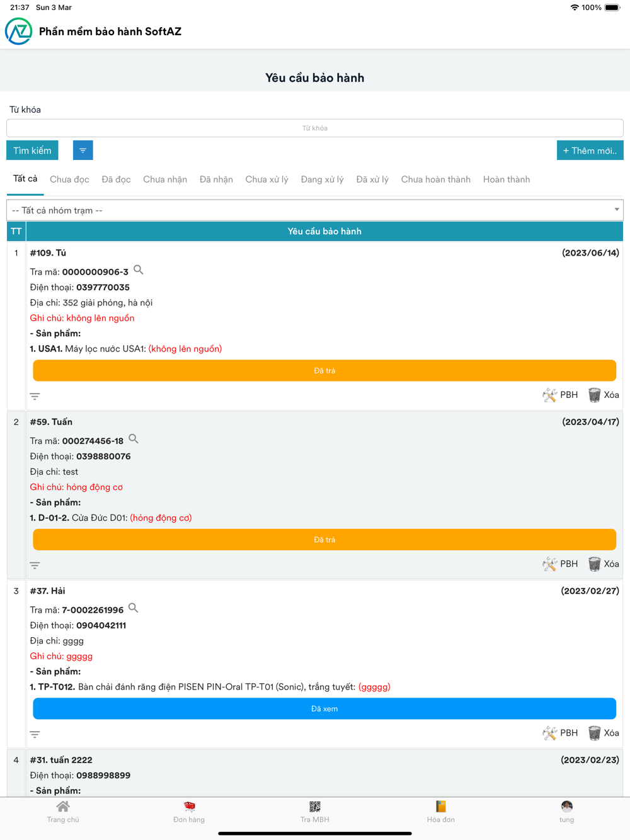Expand filter lines under request #59
The image size is (630, 840).
[x=35, y=565]
